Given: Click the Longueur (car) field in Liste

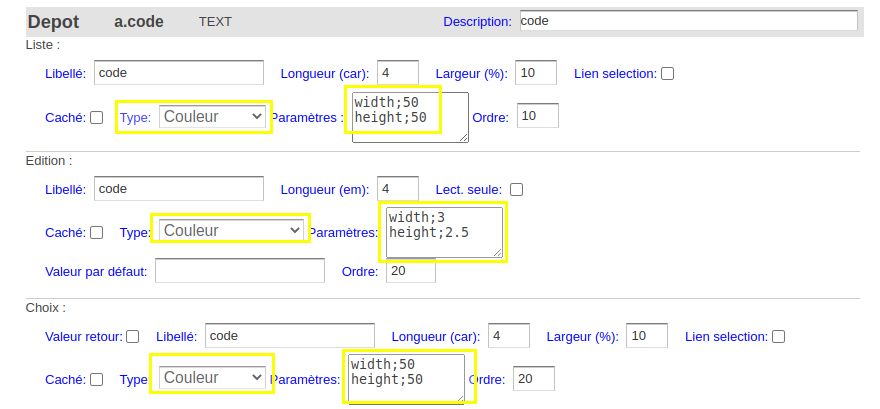Looking at the screenshot, I should 398,72.
